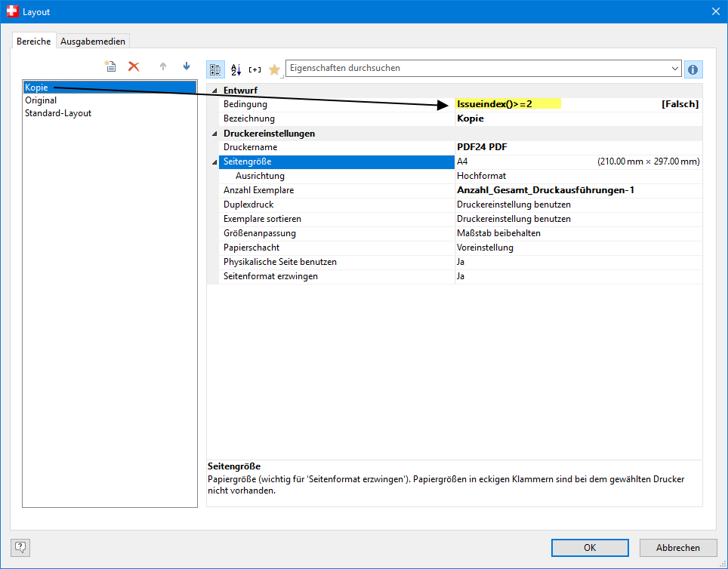Show favorite properties with star icon
728x569 pixels.
pos(274,69)
